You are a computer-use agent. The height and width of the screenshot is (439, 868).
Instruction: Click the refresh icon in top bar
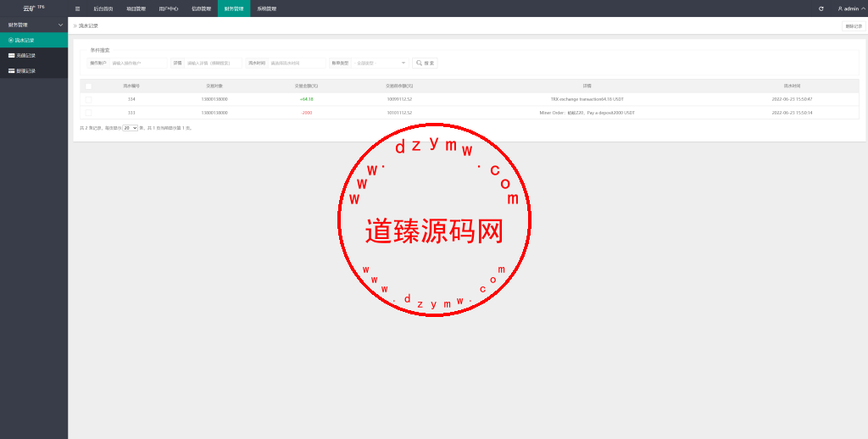[x=821, y=8]
